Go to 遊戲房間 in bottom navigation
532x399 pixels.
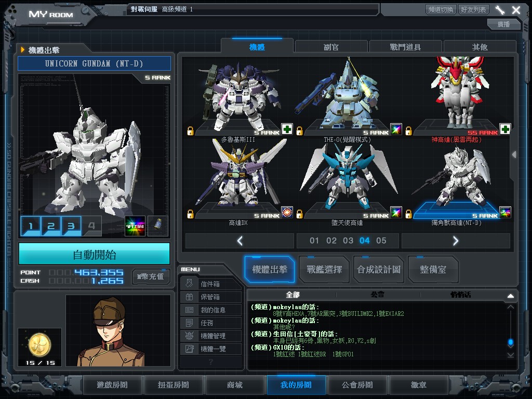112,385
